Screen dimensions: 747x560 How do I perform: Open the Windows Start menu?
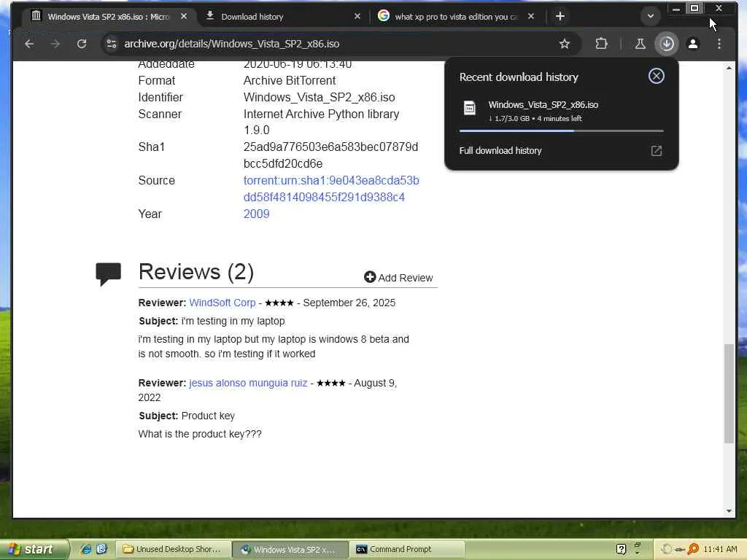tap(34, 550)
